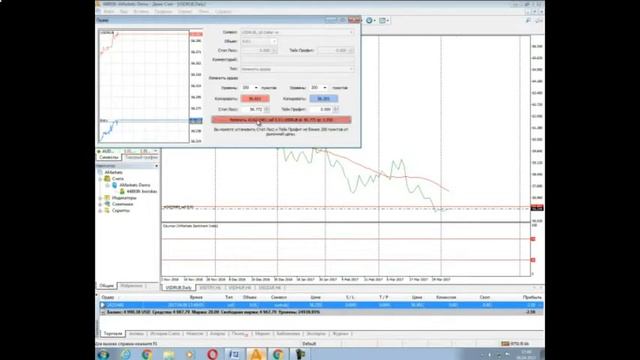Select the Expert Advisors icon in Navigator
The width and height of the screenshot is (640, 360).
click(x=107, y=204)
